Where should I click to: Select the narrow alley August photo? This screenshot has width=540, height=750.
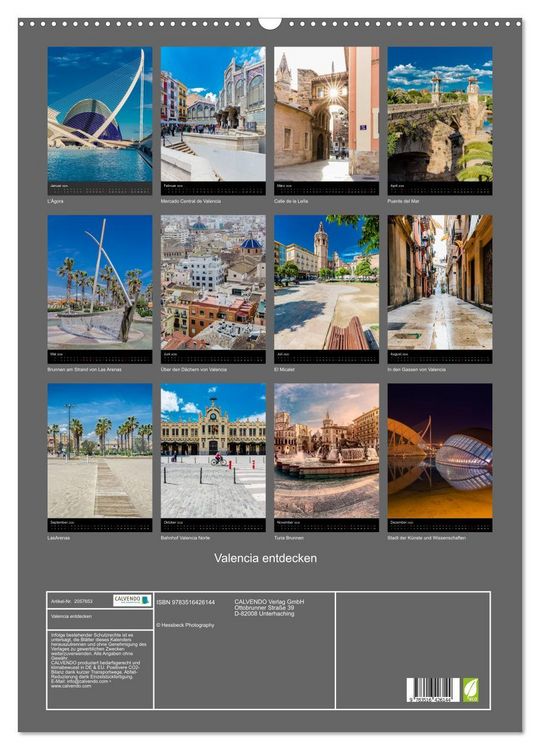[440, 282]
